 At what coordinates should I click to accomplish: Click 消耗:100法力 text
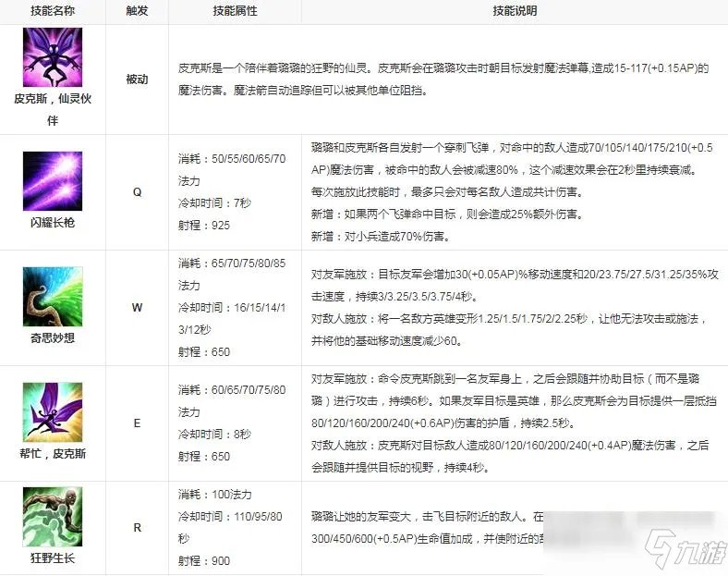tap(215, 495)
